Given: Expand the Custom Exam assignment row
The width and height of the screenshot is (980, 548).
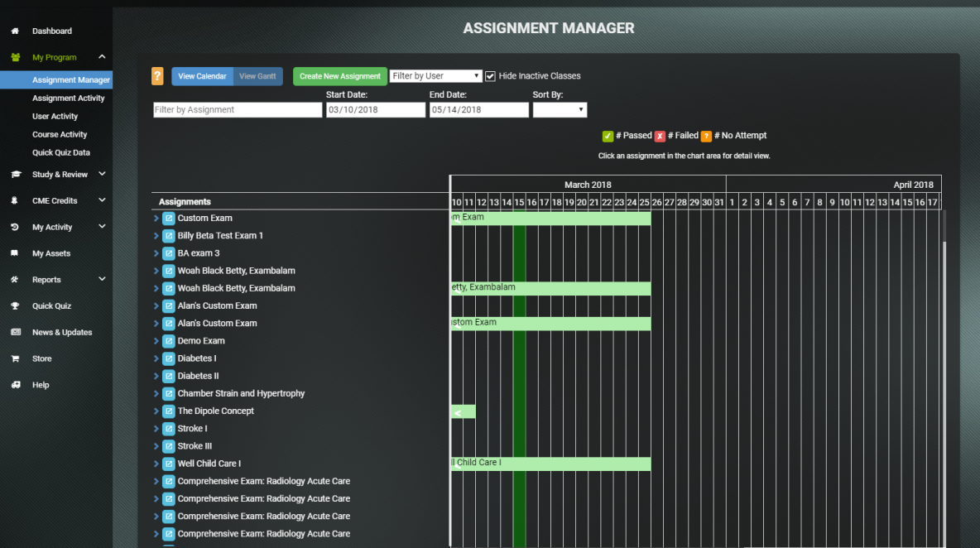Looking at the screenshot, I should (156, 218).
